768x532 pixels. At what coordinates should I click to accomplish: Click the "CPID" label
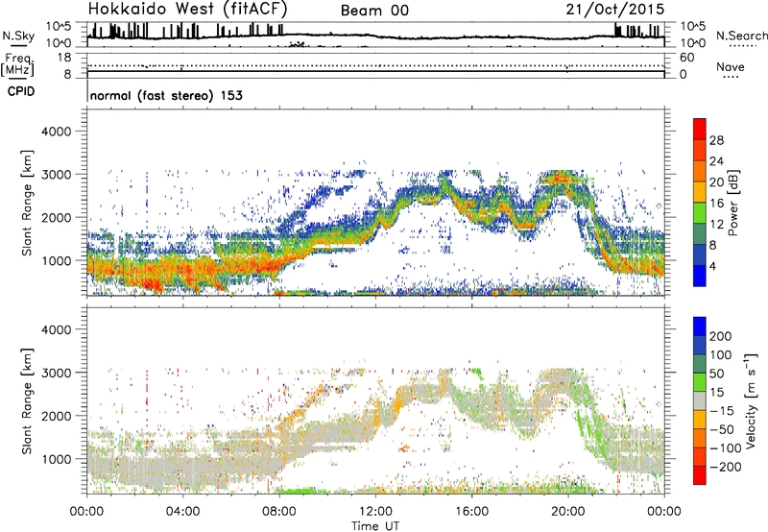(x=21, y=91)
